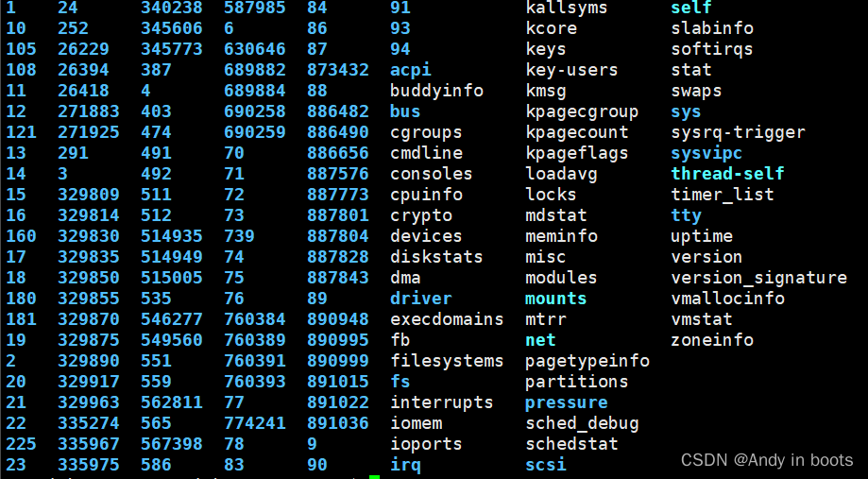Click the vmstat file name
This screenshot has height=479, width=868.
coord(702,319)
